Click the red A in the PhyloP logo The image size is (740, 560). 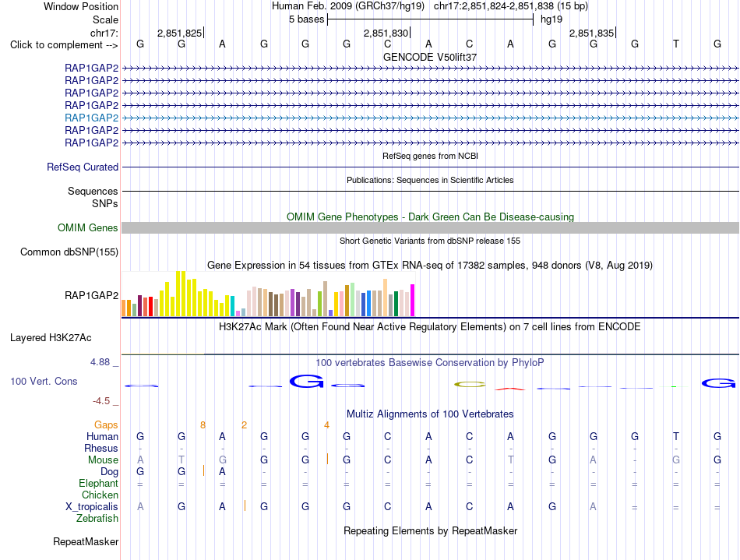510,389
